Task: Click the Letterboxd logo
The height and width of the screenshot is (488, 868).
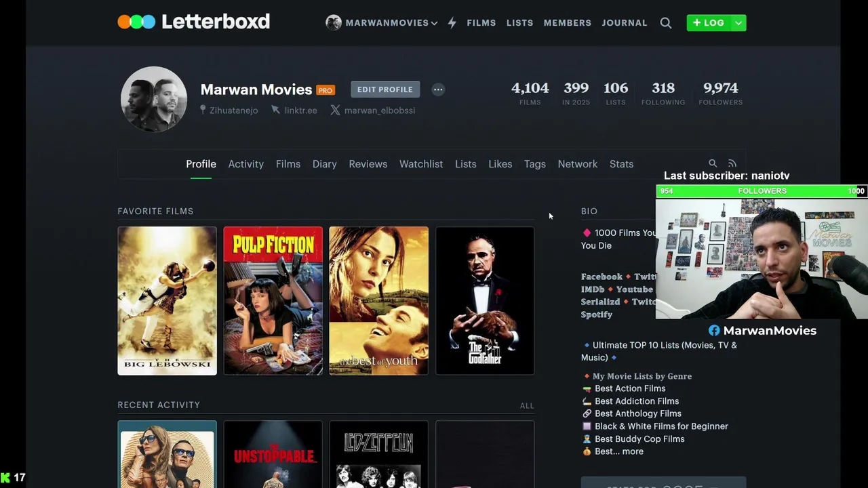Action: coord(194,22)
